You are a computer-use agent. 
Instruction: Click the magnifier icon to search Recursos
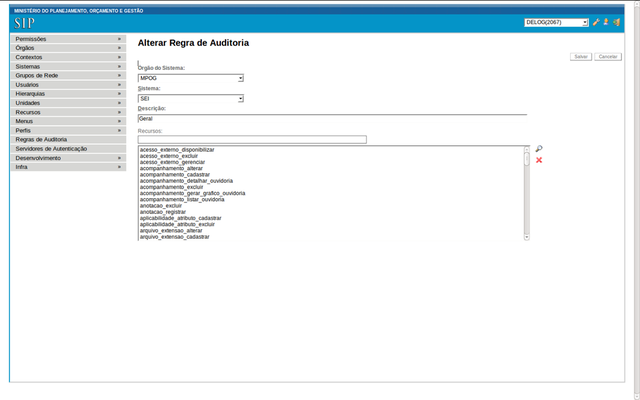[x=539, y=149]
